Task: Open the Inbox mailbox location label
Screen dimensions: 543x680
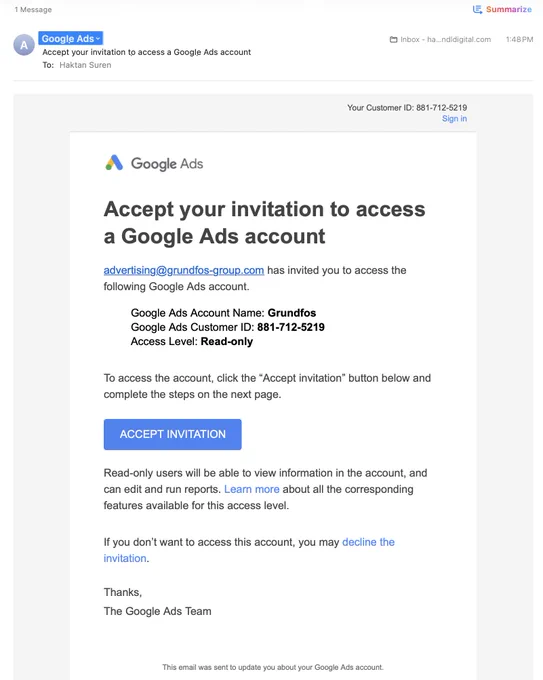Action: click(445, 39)
